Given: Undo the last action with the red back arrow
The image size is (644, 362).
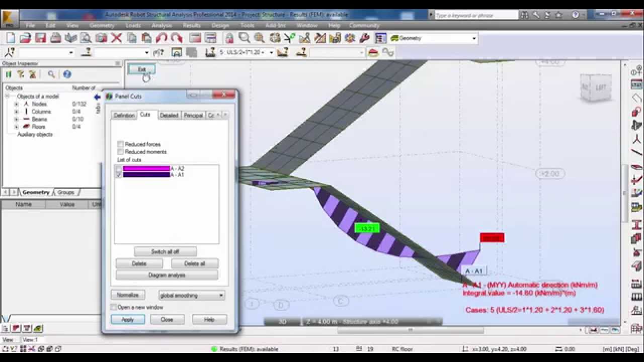Looking at the screenshot, I should [162, 38].
